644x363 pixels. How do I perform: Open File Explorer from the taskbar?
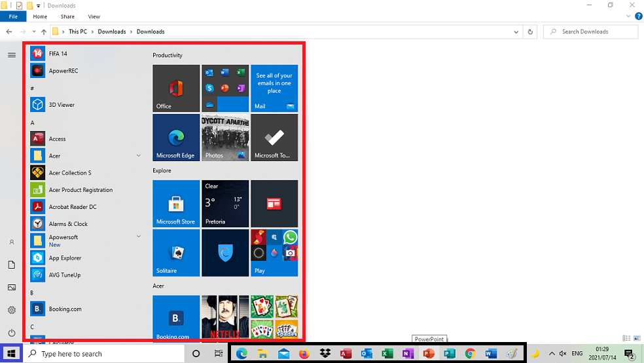click(x=262, y=354)
